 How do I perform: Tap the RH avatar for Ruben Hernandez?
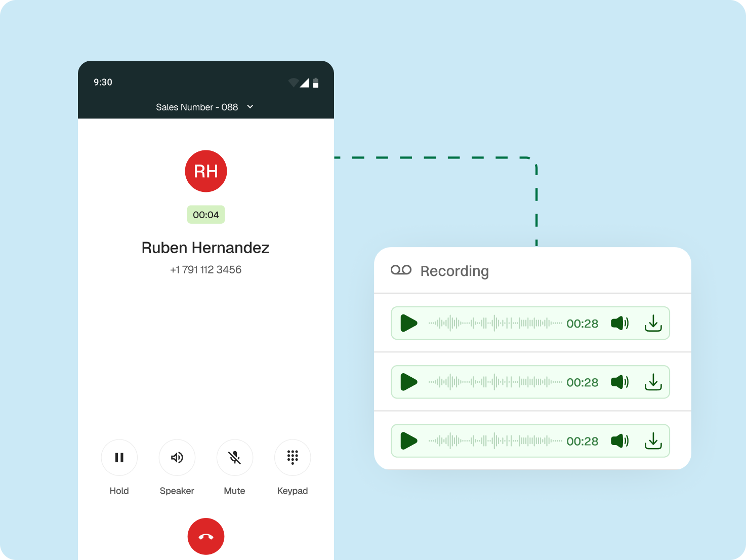(206, 171)
